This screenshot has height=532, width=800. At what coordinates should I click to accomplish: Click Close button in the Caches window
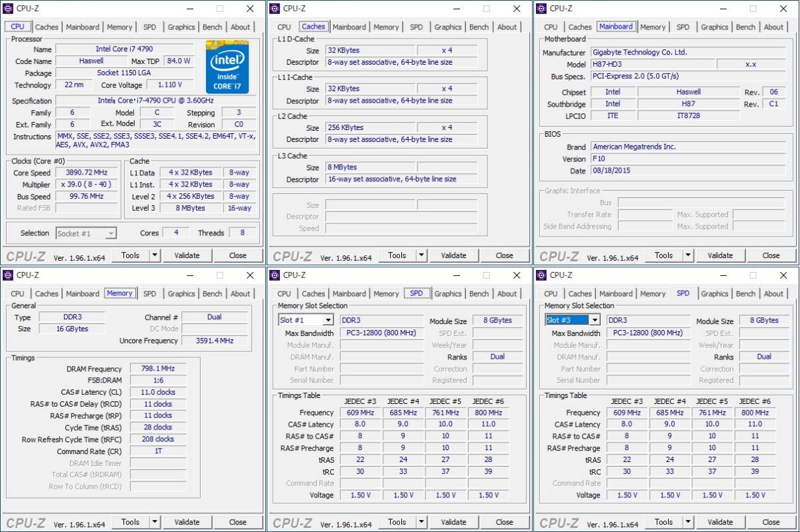pos(505,255)
